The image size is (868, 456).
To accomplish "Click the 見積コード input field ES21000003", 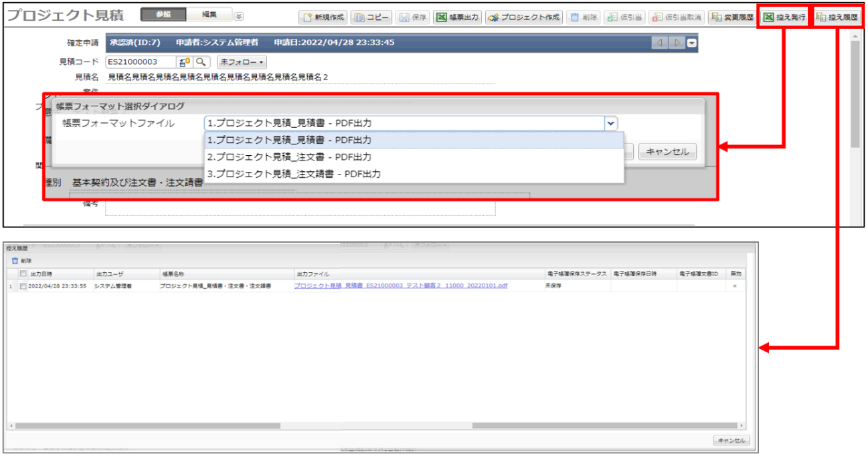I will (x=141, y=62).
